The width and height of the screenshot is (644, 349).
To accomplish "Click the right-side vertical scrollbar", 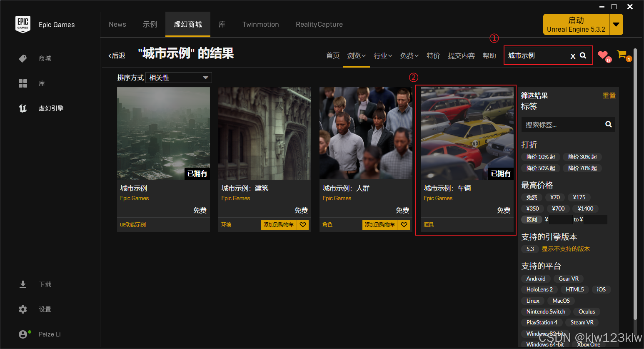I will coord(635,183).
